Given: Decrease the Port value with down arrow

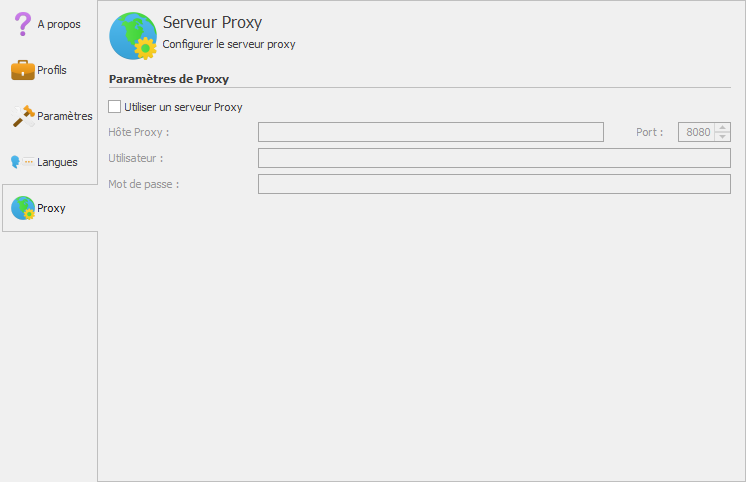Looking at the screenshot, I should [x=723, y=136].
